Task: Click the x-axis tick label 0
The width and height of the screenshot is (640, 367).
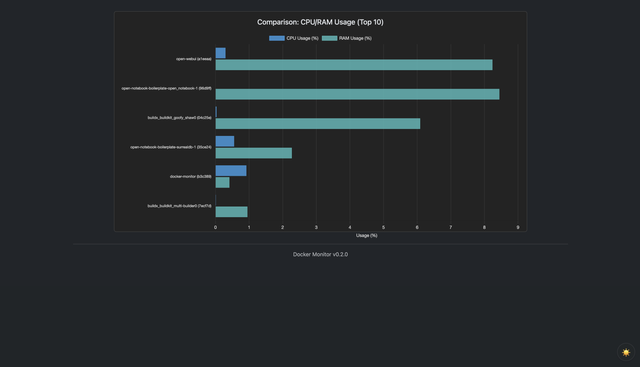Action: click(x=216, y=227)
